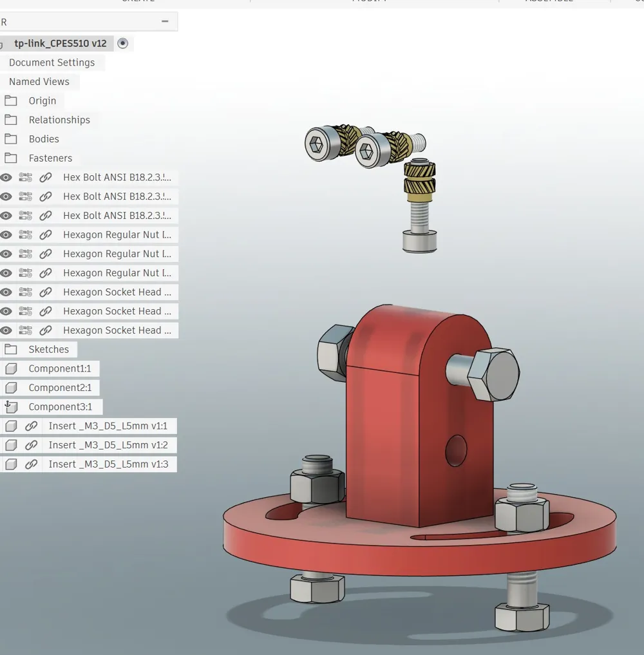Open Document Settings entry
The height and width of the screenshot is (655, 644).
pyautogui.click(x=52, y=62)
